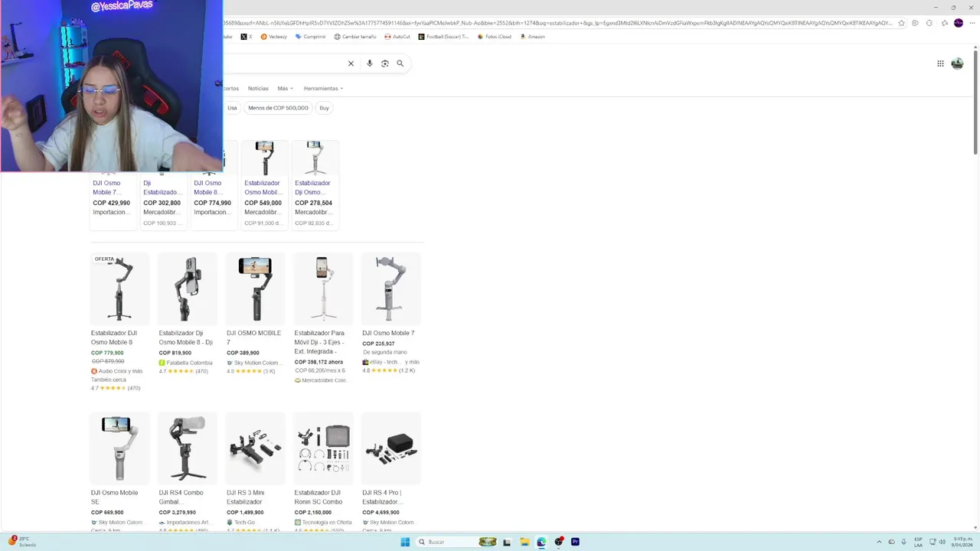Open Falabella Osmo Mobile 8 product image

point(187,289)
